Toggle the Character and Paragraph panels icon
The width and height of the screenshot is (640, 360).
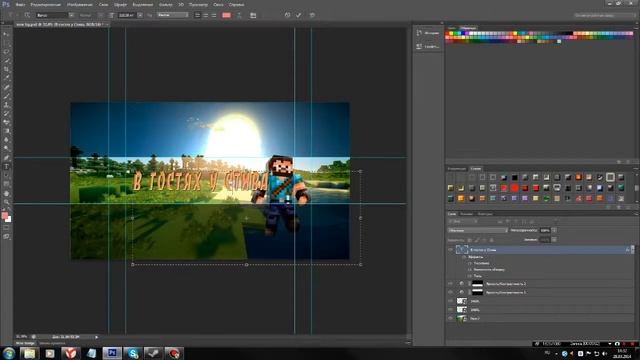pyautogui.click(x=253, y=15)
